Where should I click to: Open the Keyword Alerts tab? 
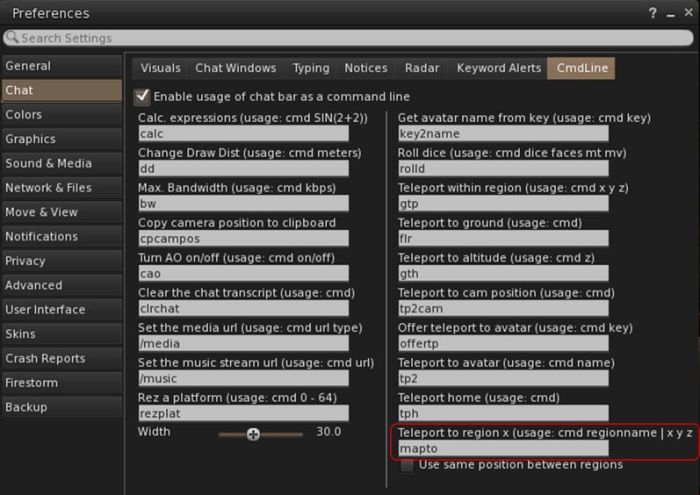pyautogui.click(x=496, y=68)
